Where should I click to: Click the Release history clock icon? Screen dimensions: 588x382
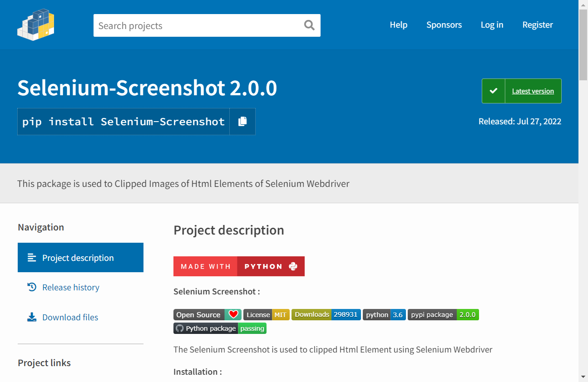pyautogui.click(x=32, y=287)
